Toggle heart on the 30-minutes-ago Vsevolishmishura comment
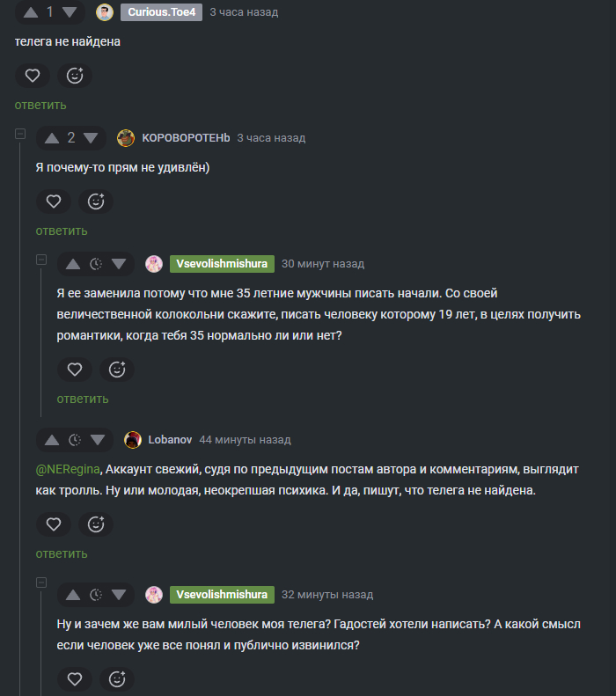This screenshot has width=616, height=696. pyautogui.click(x=75, y=370)
